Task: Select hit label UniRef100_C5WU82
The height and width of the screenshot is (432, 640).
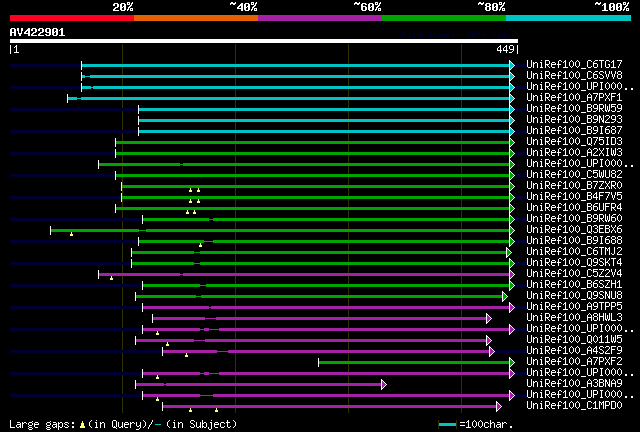Action: click(x=574, y=174)
